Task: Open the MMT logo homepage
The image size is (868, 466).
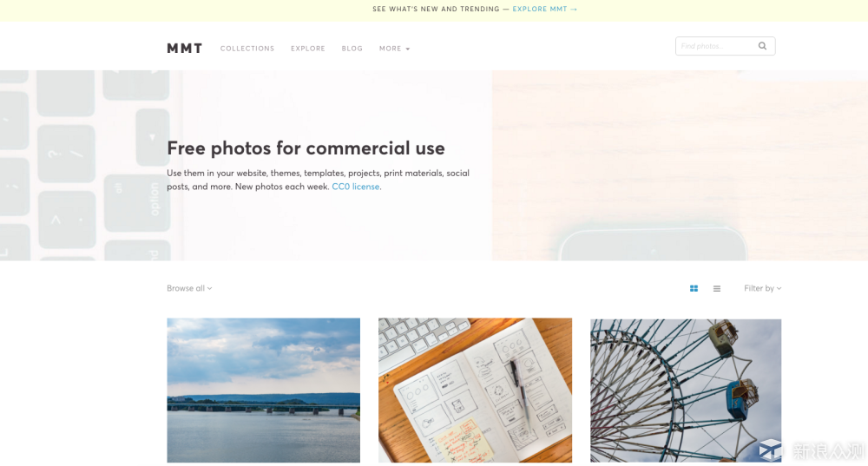Action: point(185,49)
